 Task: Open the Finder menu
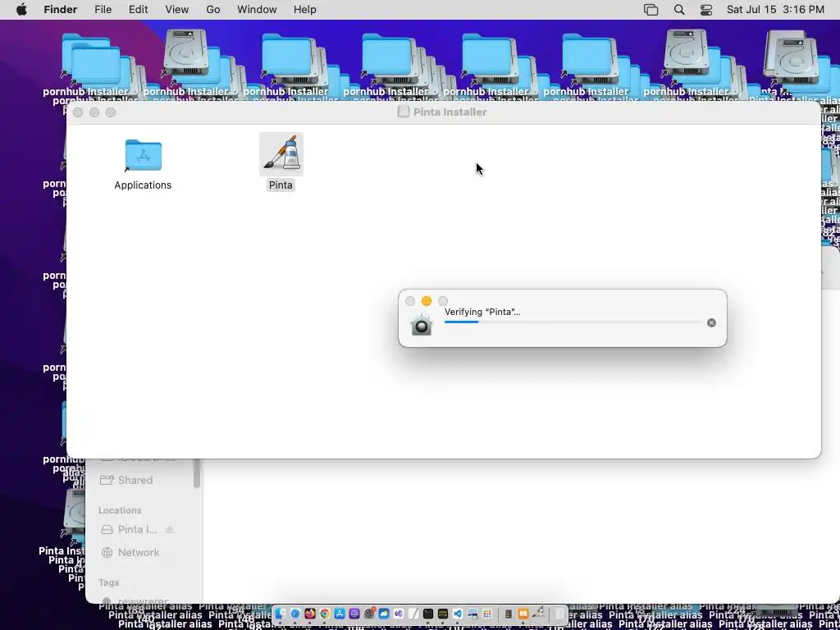point(60,10)
